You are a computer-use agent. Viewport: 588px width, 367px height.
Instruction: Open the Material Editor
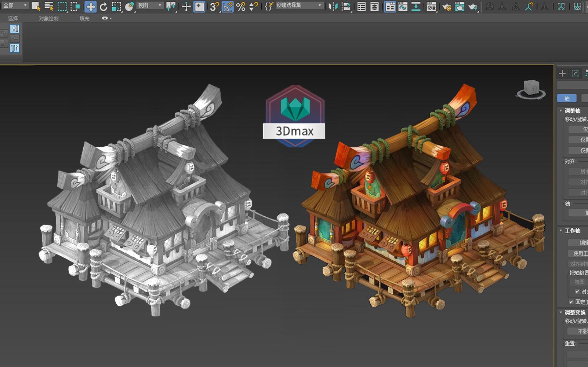[x=431, y=6]
